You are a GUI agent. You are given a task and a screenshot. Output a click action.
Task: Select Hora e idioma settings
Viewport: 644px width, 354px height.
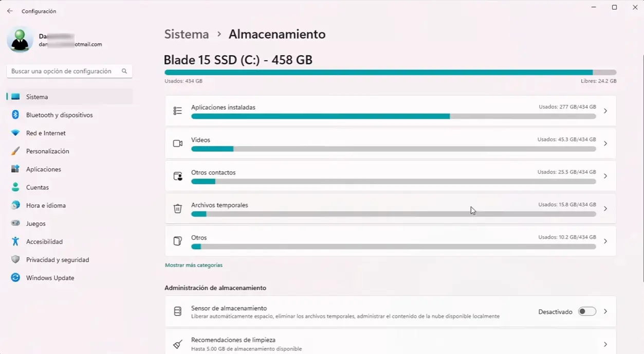45,205
